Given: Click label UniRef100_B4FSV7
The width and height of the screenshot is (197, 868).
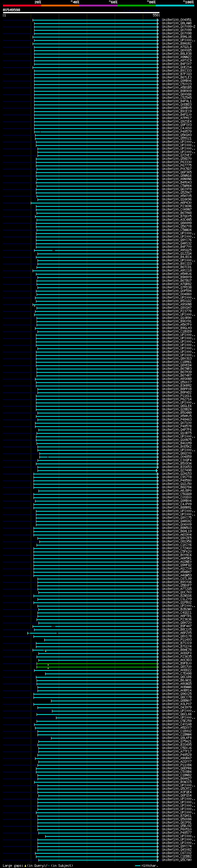Looking at the screenshot, I should click(177, 64).
